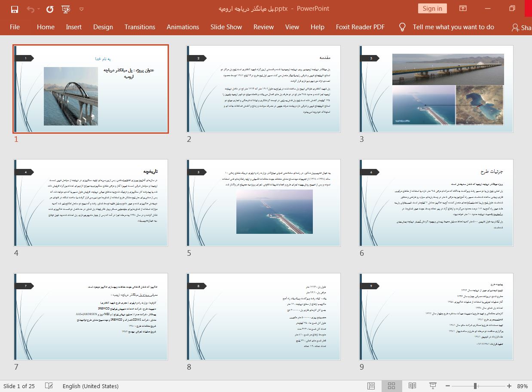Viewport: 532px width, 392px height.
Task: Launch Slide Show from status bar icon
Action: coord(433,386)
